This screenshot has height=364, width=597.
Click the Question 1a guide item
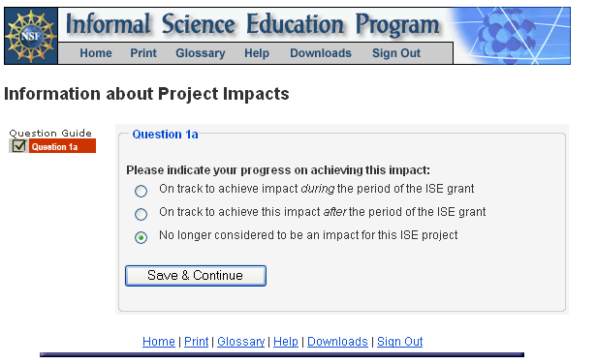(x=62, y=146)
